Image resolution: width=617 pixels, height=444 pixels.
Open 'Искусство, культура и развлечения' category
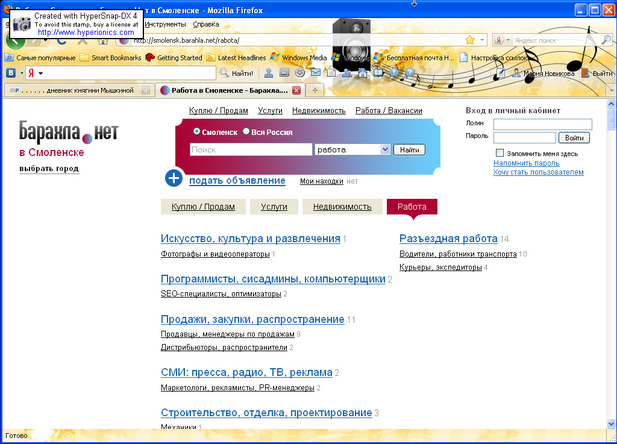coord(250,239)
